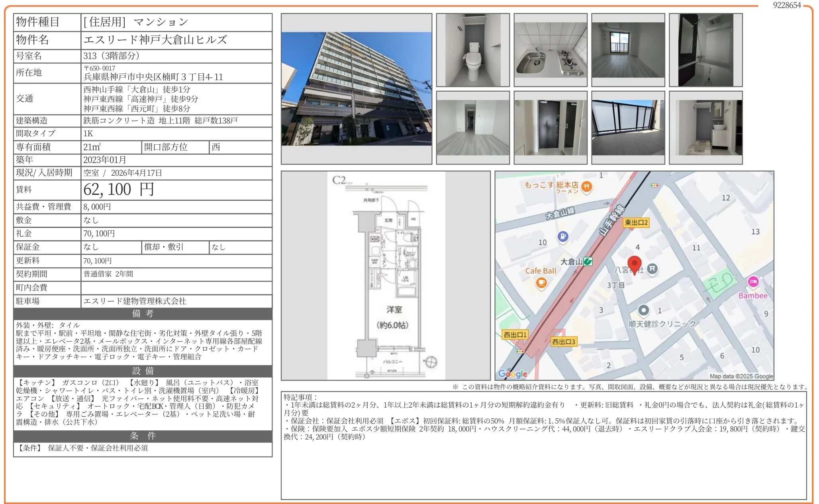
Task: Open the C2 floor plan image
Action: (x=386, y=276)
